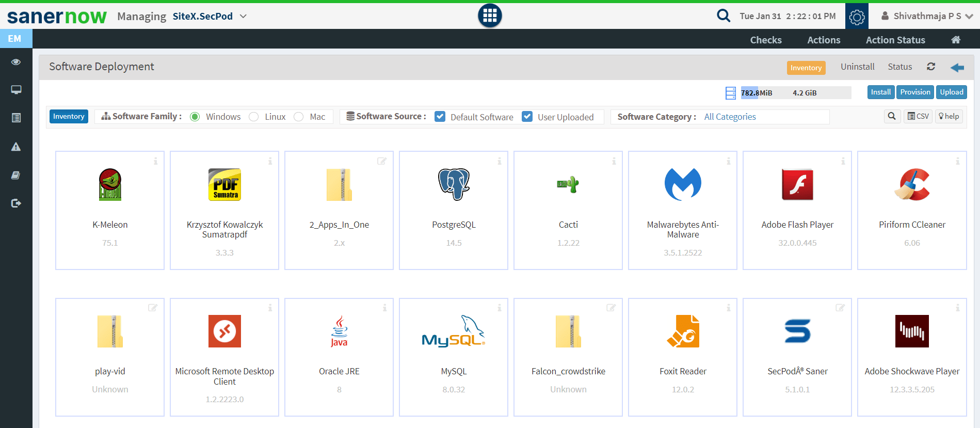
Task: Click the home icon in navigation bar
Action: pos(955,40)
